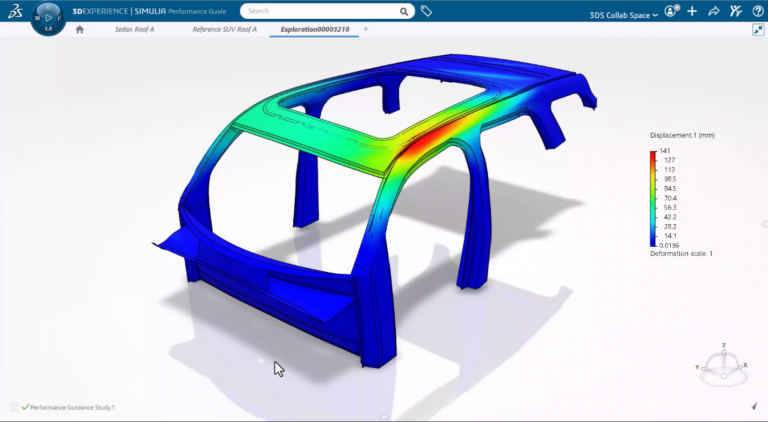The height and width of the screenshot is (422, 768).
Task: Click the 3DEXPERIENCE SIMULIA Performance Guide title
Action: 149,11
